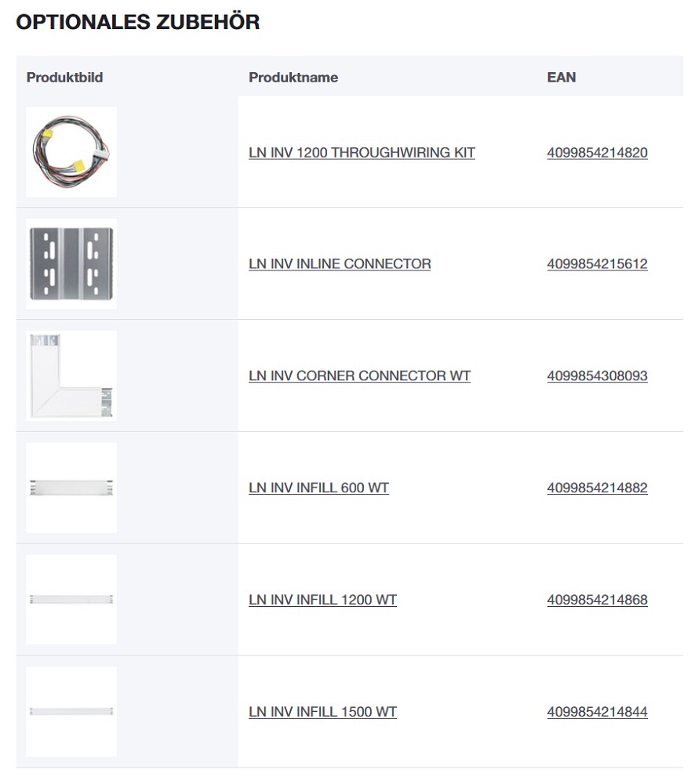Open EAN 4099854214868

(598, 600)
